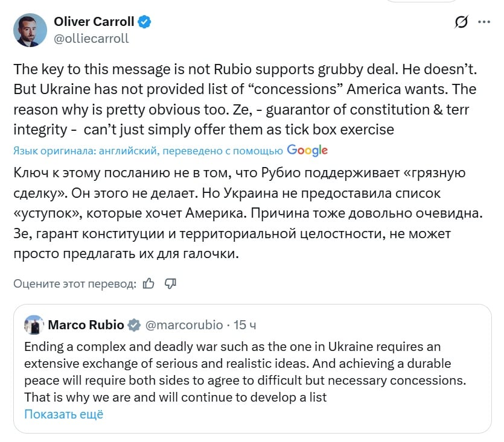Expand quoted tweet with Показать ещё
The height and width of the screenshot is (442, 504).
64,414
